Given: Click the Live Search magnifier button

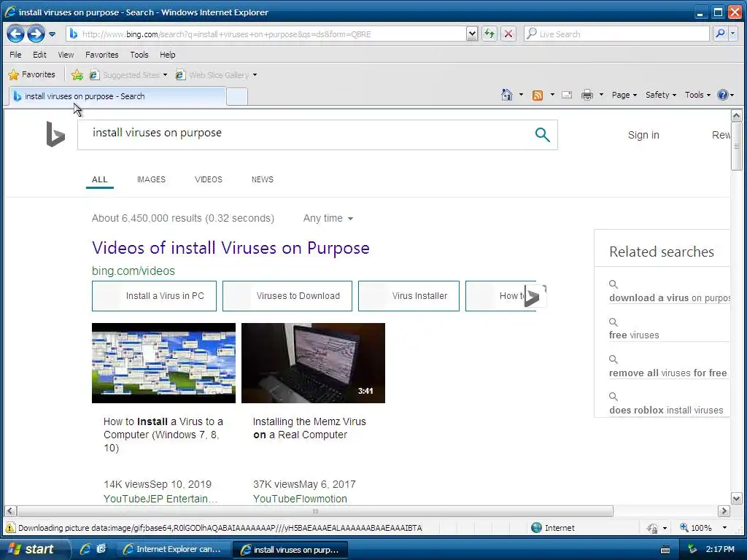Looking at the screenshot, I should (720, 34).
